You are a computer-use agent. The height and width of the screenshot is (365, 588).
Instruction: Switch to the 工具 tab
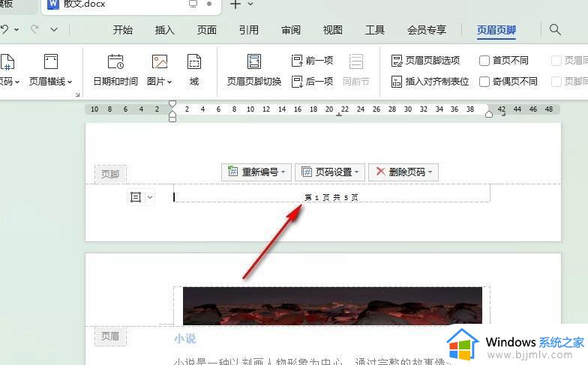point(375,30)
